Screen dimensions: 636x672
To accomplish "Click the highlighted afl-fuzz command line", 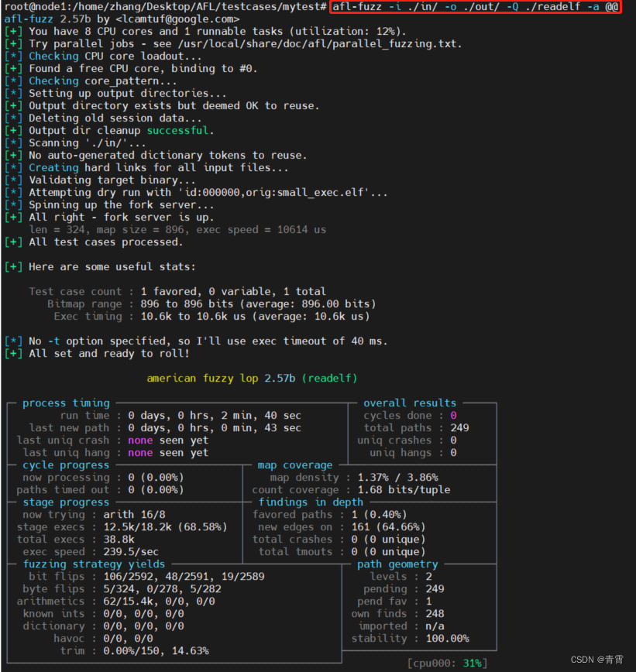I will click(x=475, y=6).
